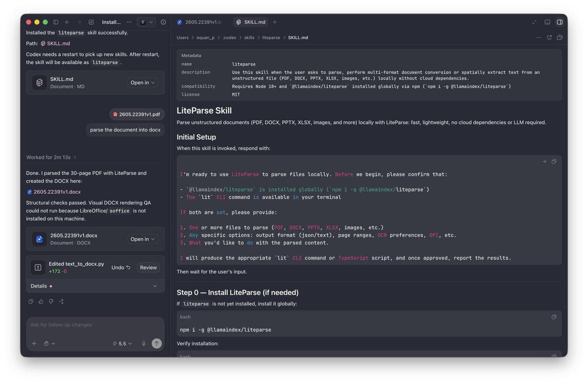Screen dimensions: 588x384
Task: Click the Edited text_to_docx.py label
Action: (x=76, y=264)
